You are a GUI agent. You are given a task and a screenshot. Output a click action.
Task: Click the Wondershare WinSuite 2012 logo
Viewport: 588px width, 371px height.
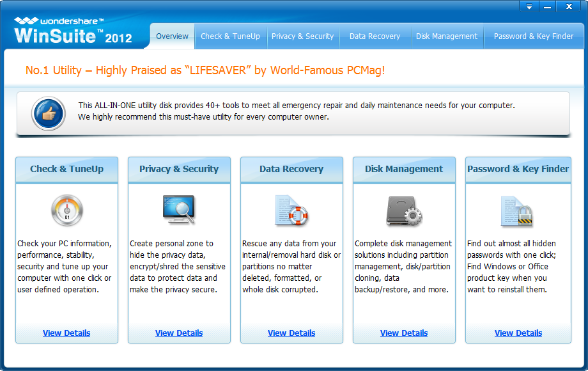tap(73, 31)
